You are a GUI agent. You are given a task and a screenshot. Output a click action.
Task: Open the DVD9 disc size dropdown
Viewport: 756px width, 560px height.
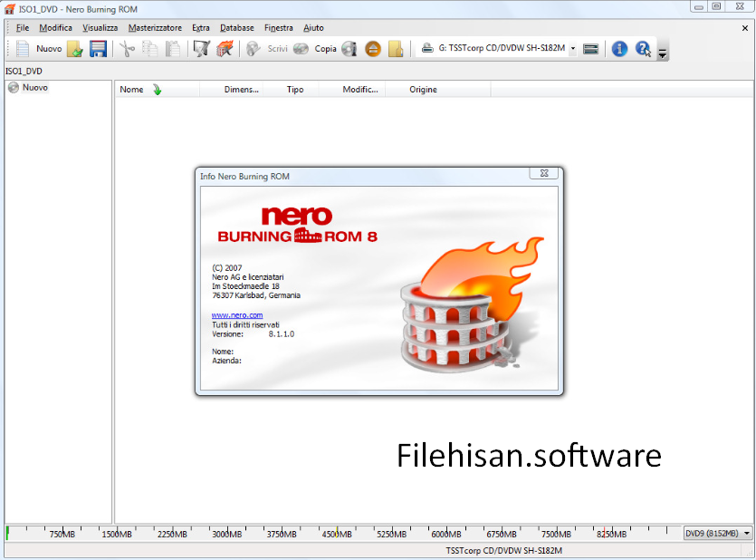click(746, 534)
